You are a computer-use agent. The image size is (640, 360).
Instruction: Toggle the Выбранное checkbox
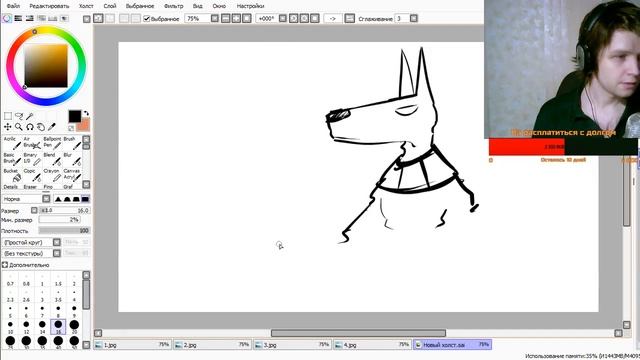click(x=147, y=19)
